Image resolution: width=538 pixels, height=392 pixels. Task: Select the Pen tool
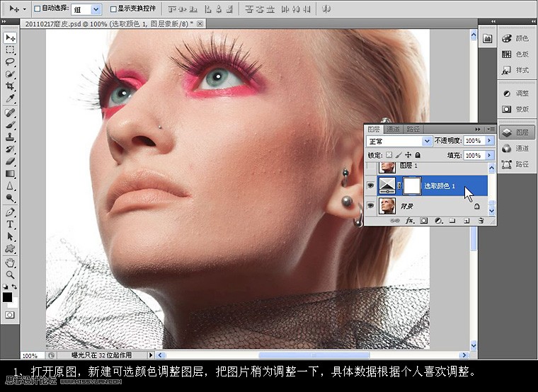click(x=10, y=212)
